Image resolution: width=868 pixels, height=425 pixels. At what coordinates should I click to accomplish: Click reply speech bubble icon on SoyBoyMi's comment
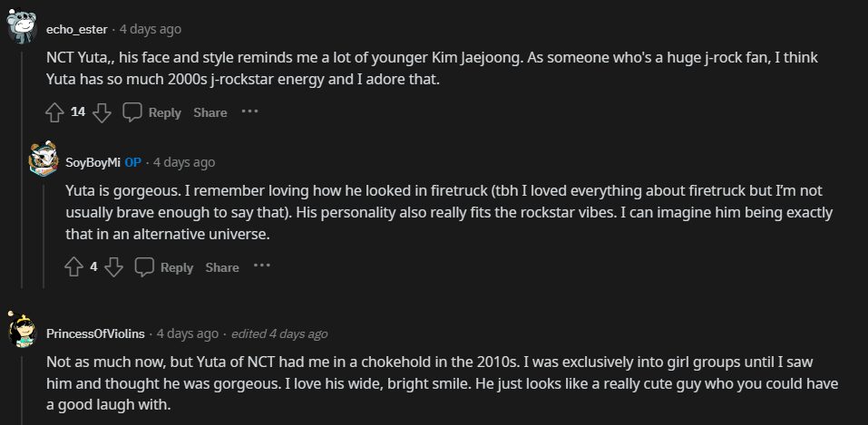click(144, 267)
